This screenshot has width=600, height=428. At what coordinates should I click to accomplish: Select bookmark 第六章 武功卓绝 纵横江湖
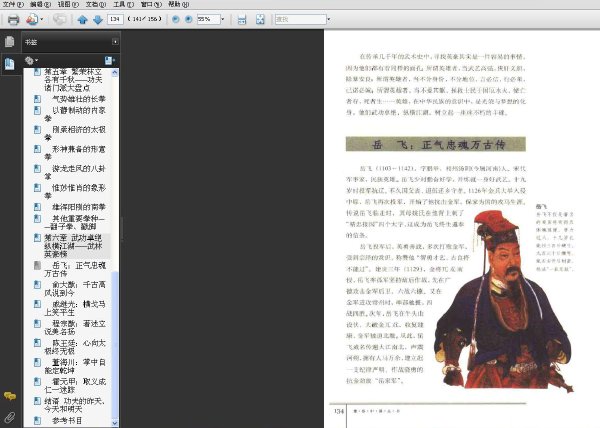coord(73,246)
